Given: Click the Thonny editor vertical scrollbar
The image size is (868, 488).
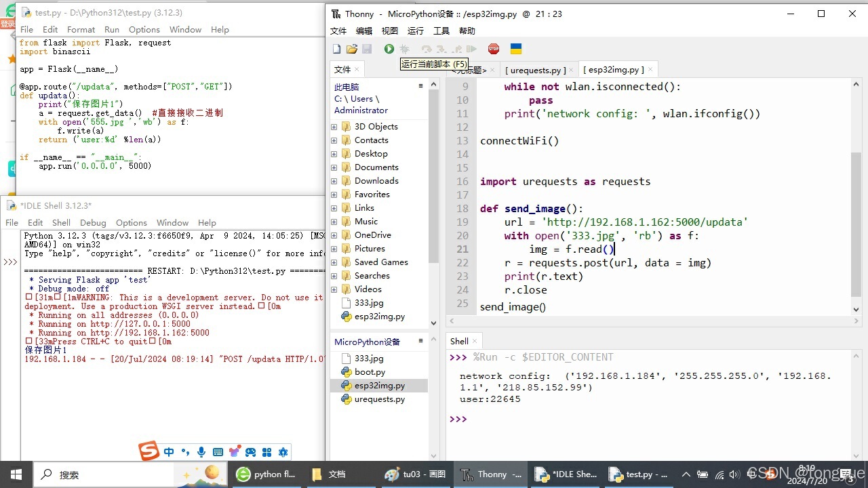Looking at the screenshot, I should click(x=856, y=224).
